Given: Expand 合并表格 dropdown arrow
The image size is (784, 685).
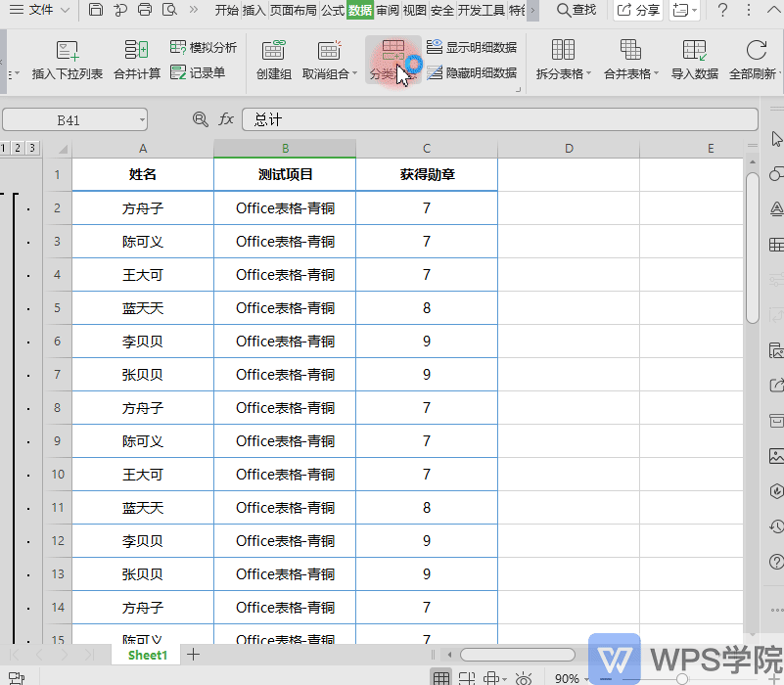Looking at the screenshot, I should [657, 73].
